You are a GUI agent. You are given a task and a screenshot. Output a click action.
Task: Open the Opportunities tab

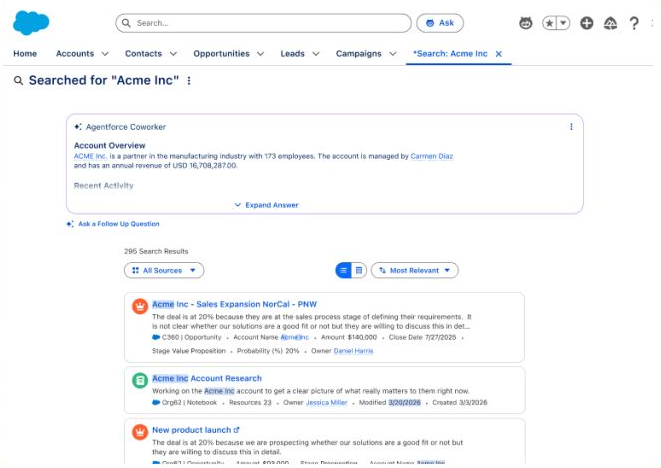coord(221,54)
